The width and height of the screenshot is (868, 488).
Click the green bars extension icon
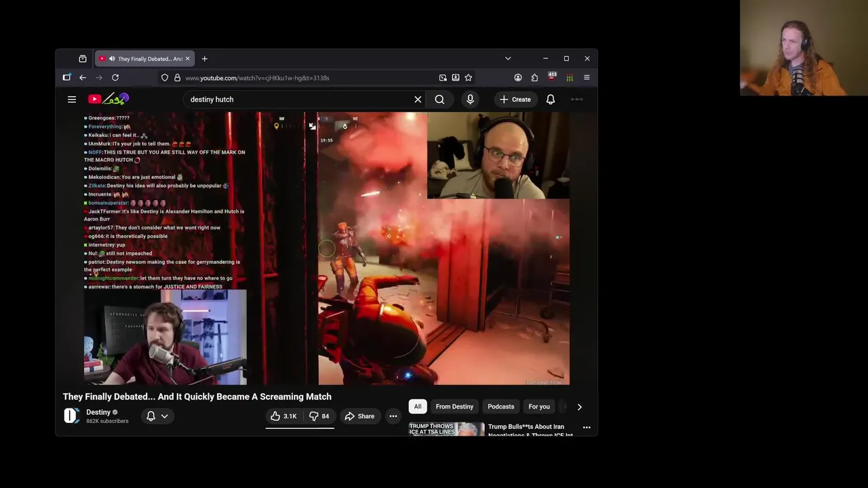coord(570,78)
